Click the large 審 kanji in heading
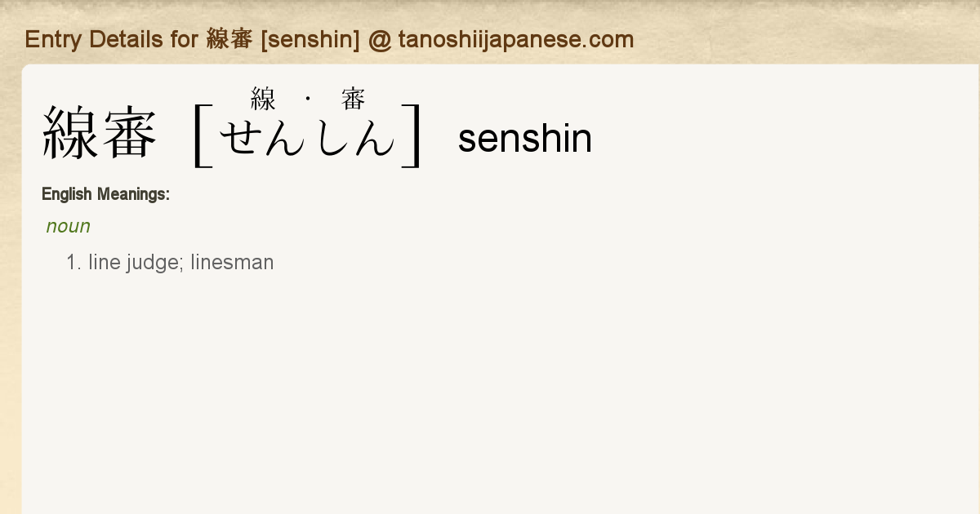The height and width of the screenshot is (514, 980). pos(128,134)
